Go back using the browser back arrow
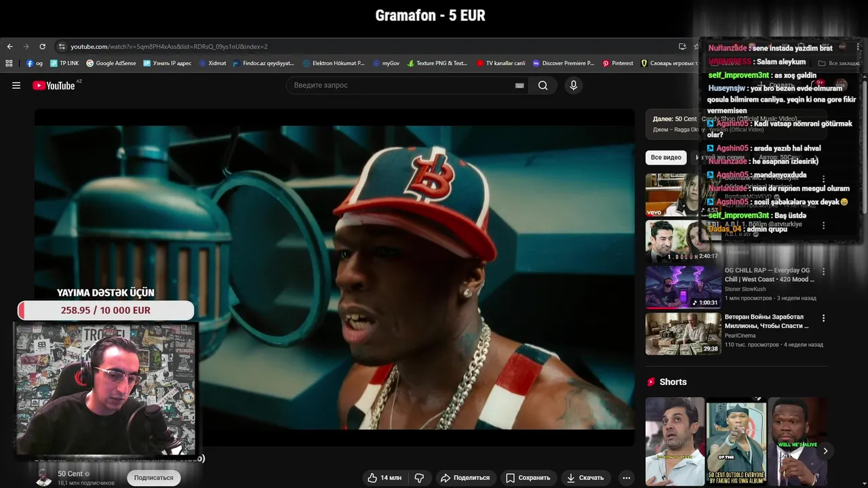The height and width of the screenshot is (488, 868). (9, 47)
